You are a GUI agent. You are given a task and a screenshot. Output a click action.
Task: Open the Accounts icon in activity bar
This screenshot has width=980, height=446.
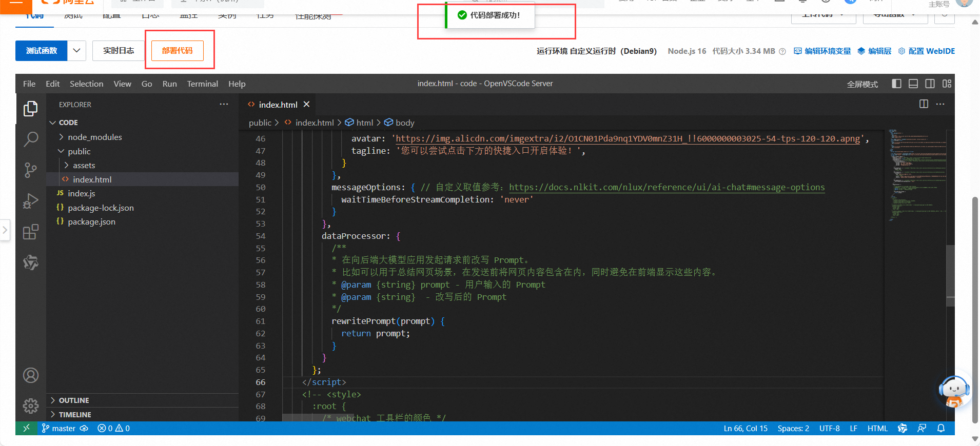pyautogui.click(x=31, y=375)
